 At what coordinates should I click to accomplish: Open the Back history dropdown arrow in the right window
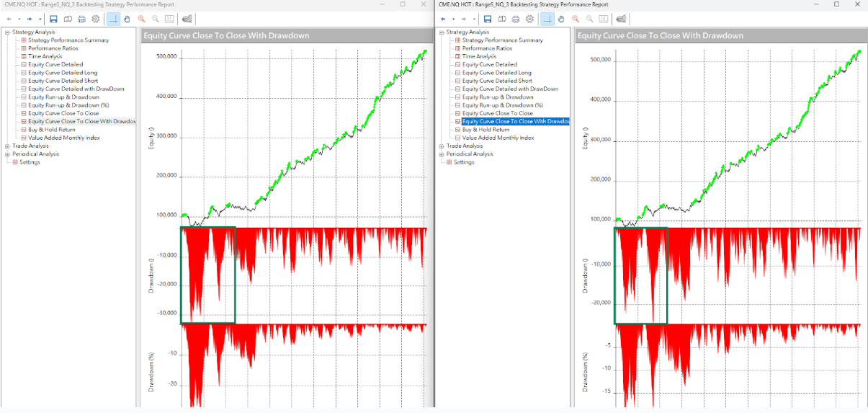454,19
